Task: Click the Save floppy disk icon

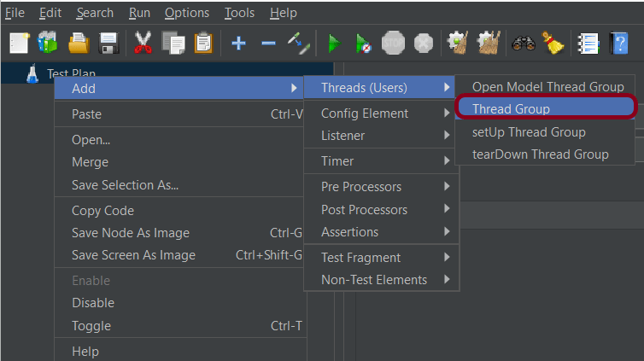Action: [108, 43]
